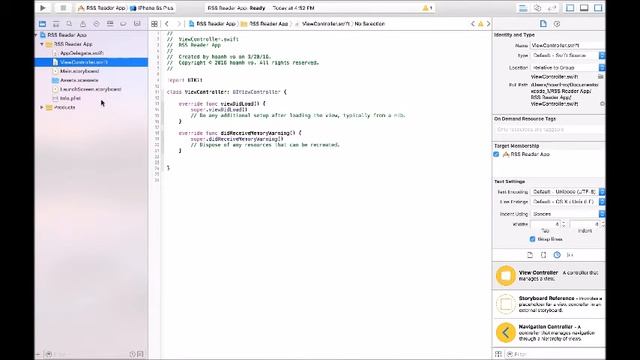The width and height of the screenshot is (640, 360).
Task: Open the Type dropdown Default Swift Source
Action: pyautogui.click(x=568, y=55)
